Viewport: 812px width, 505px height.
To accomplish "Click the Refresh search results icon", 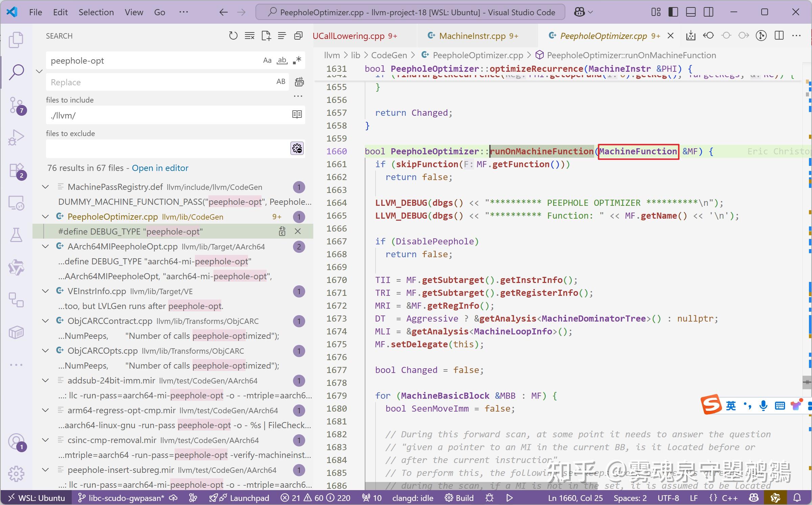I will point(233,36).
